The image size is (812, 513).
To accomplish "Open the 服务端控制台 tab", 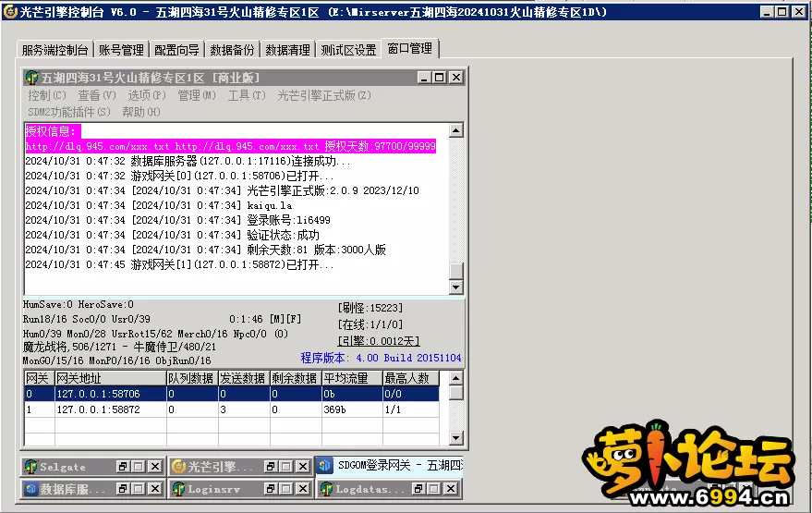I will 55,50.
